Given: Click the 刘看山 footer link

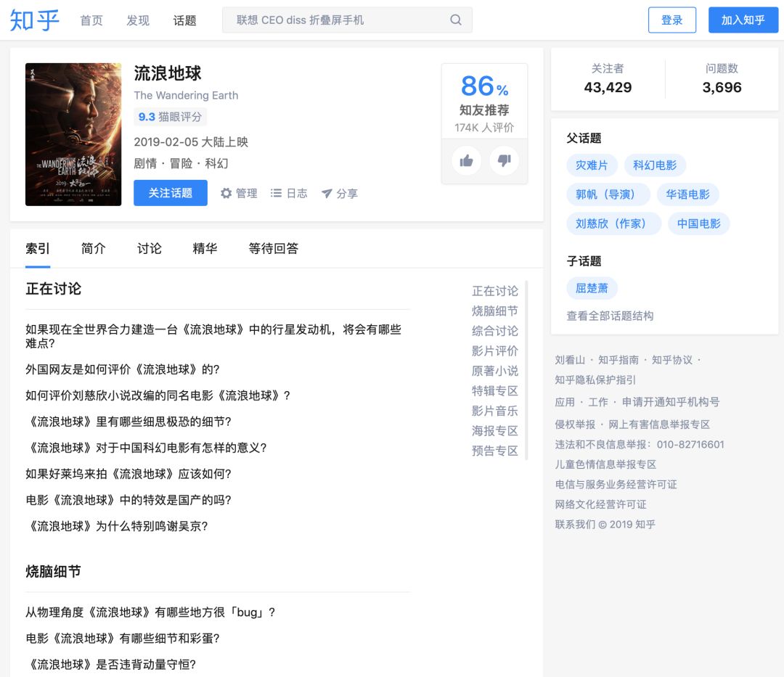Looking at the screenshot, I should coord(570,360).
